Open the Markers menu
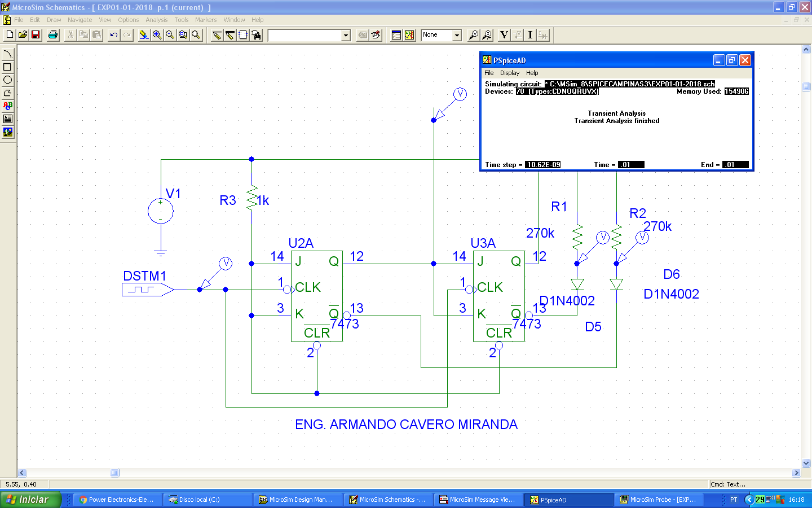 point(205,20)
